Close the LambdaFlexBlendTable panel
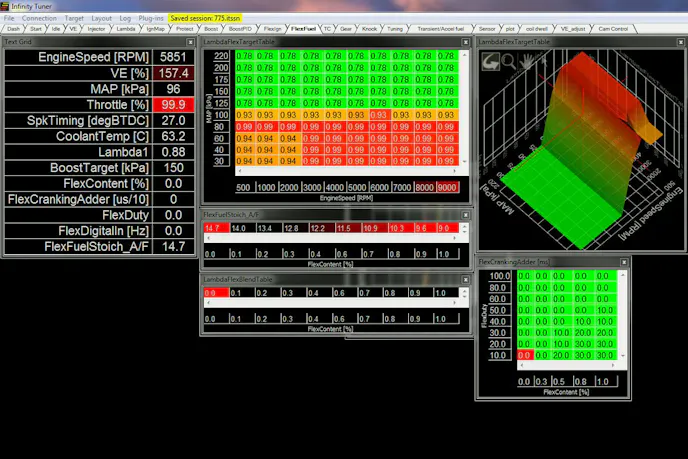The width and height of the screenshot is (688, 459). 466,279
